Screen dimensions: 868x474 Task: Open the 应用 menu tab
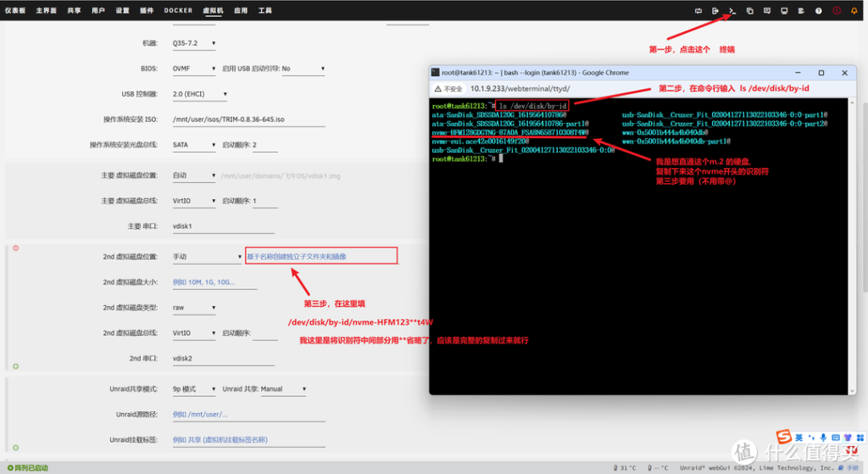pyautogui.click(x=241, y=10)
